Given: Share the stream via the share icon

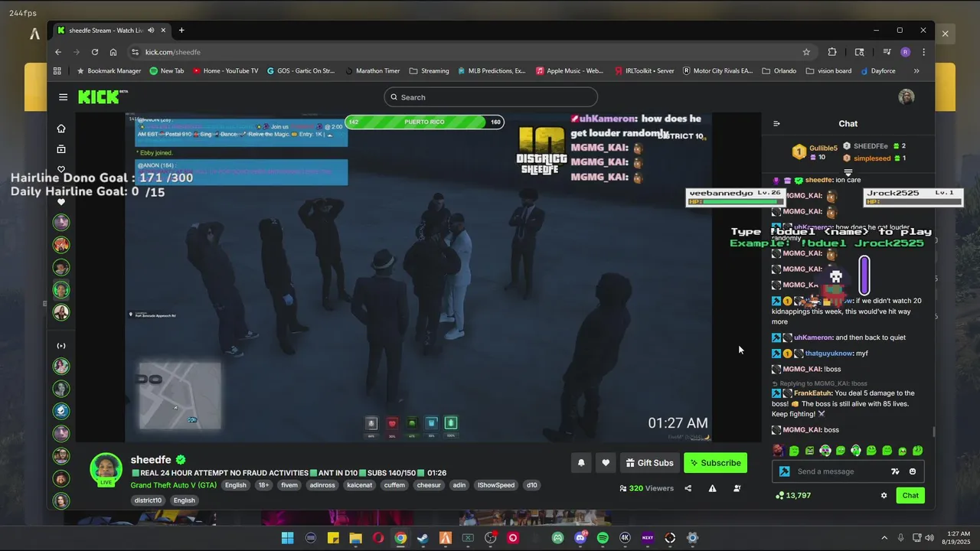Looking at the screenshot, I should [688, 488].
